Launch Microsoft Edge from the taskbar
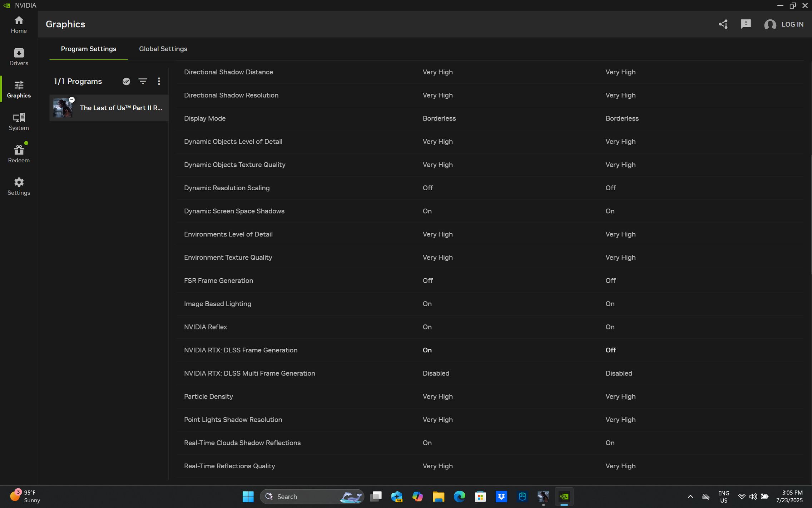Image resolution: width=812 pixels, height=508 pixels. click(x=460, y=497)
